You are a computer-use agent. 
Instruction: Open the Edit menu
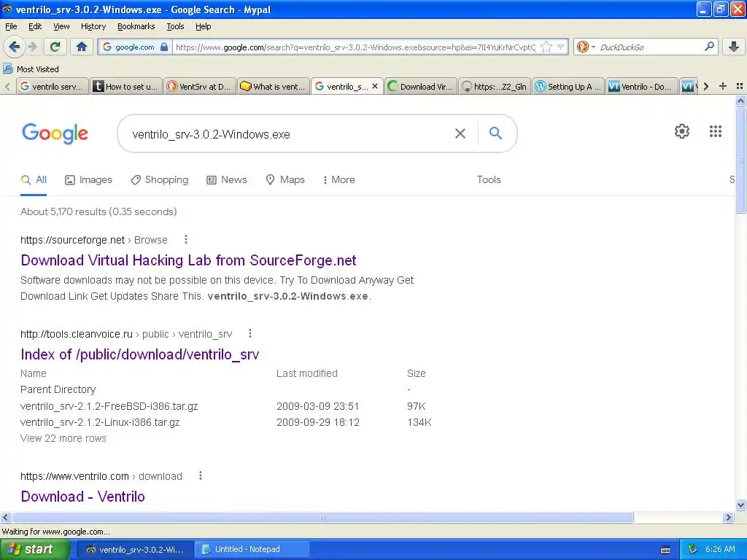(35, 26)
